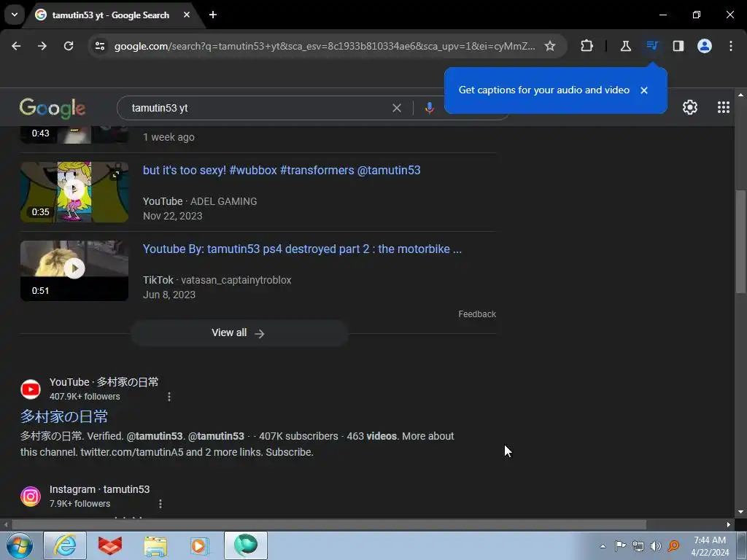The image size is (747, 560).
Task: Open the tab search dropdown
Action: (15, 15)
